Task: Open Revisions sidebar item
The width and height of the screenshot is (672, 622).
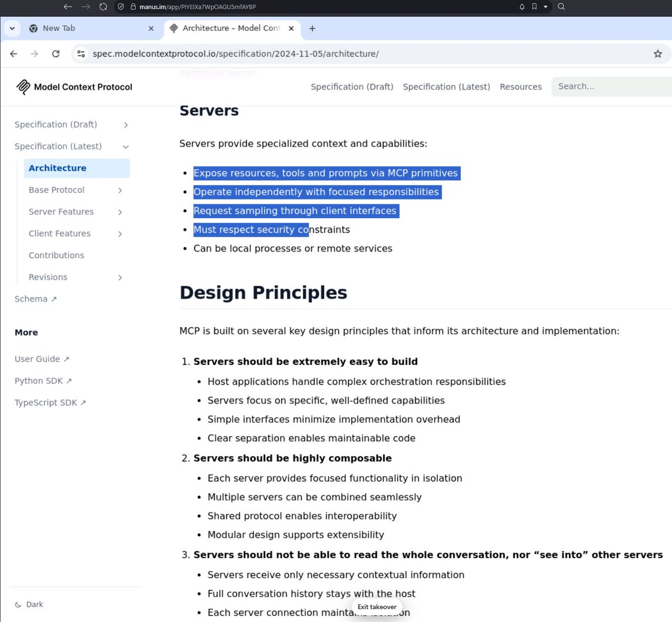Action: (x=48, y=277)
